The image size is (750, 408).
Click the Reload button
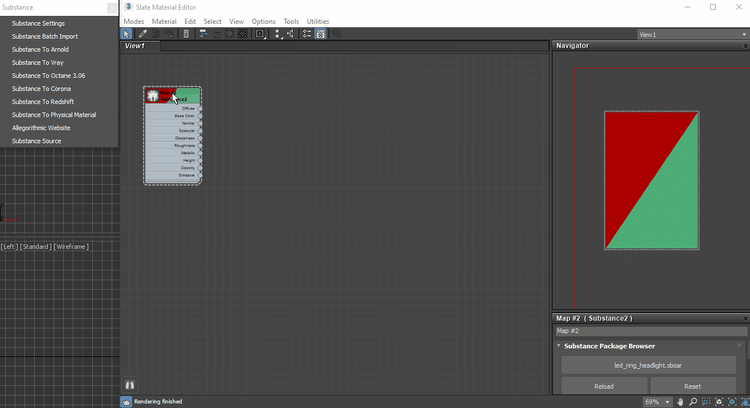pos(604,386)
